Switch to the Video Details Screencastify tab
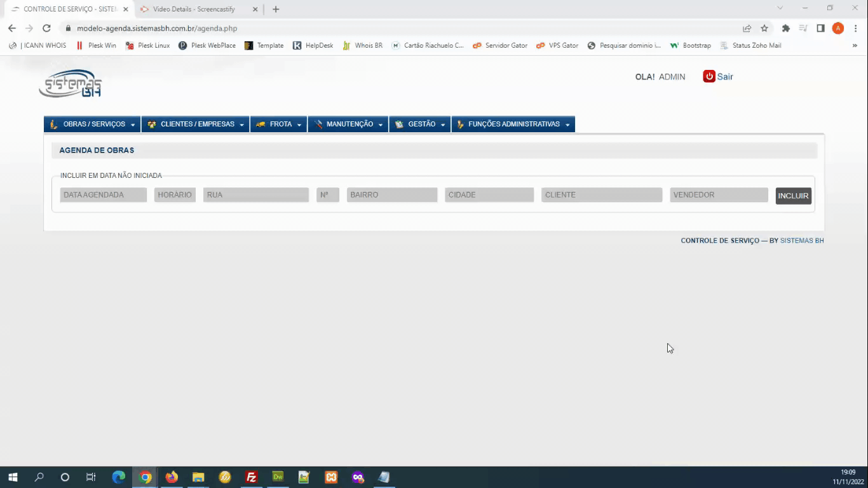 click(x=194, y=10)
